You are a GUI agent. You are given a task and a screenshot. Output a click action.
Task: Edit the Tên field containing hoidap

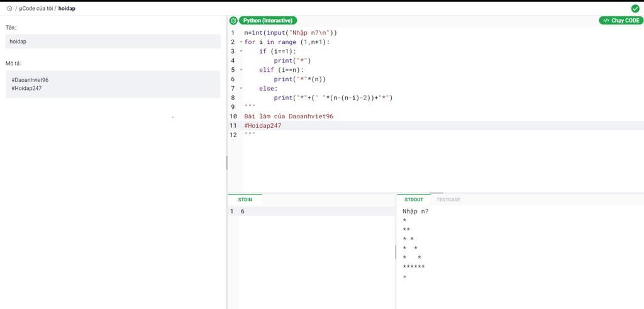(113, 42)
